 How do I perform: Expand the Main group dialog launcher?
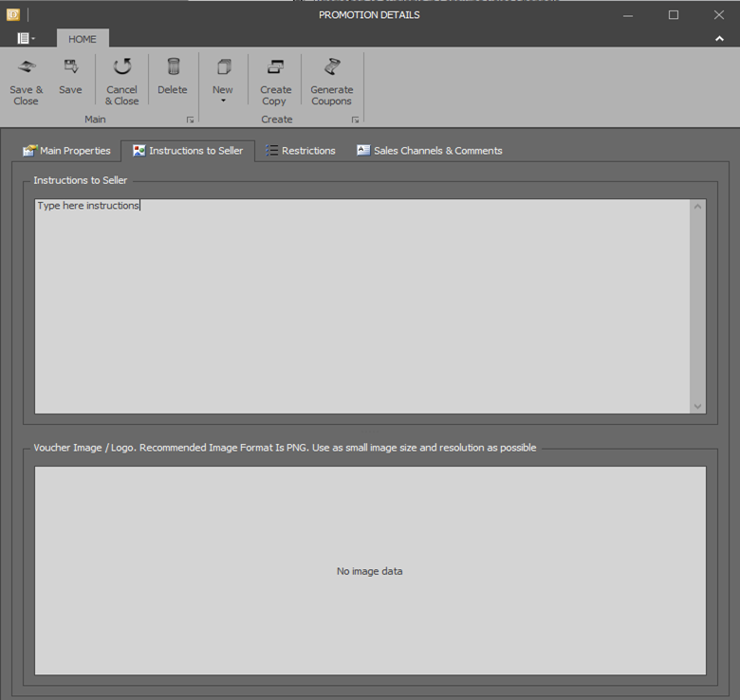pos(190,120)
